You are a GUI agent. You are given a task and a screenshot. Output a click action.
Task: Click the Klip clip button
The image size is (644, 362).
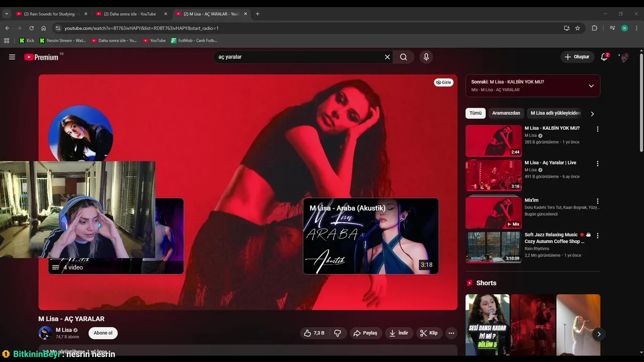[x=429, y=333]
